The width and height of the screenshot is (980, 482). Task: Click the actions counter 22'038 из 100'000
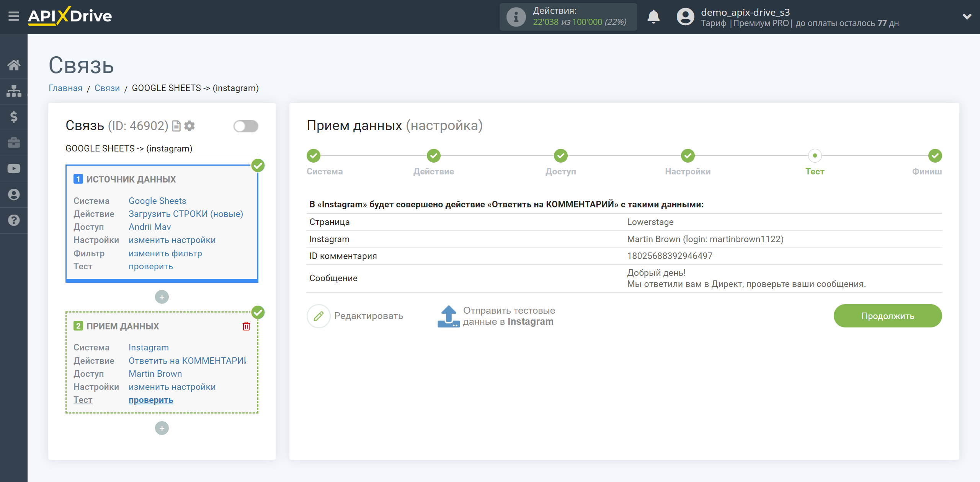point(580,22)
